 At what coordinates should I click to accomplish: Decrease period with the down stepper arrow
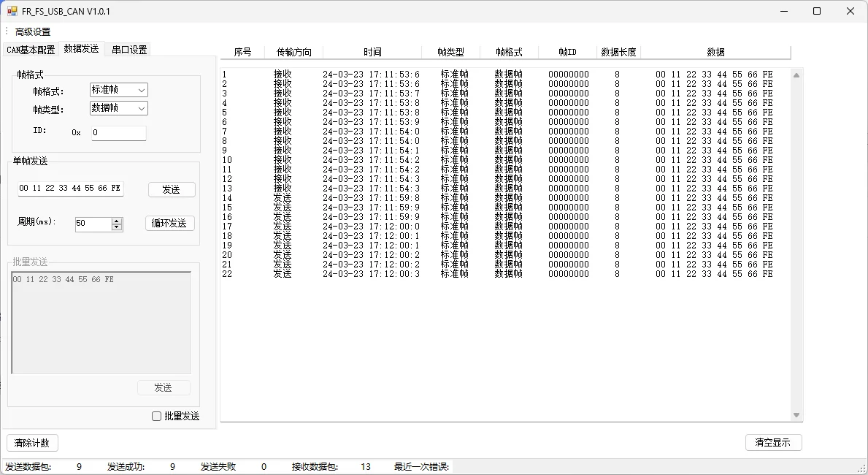[116, 227]
